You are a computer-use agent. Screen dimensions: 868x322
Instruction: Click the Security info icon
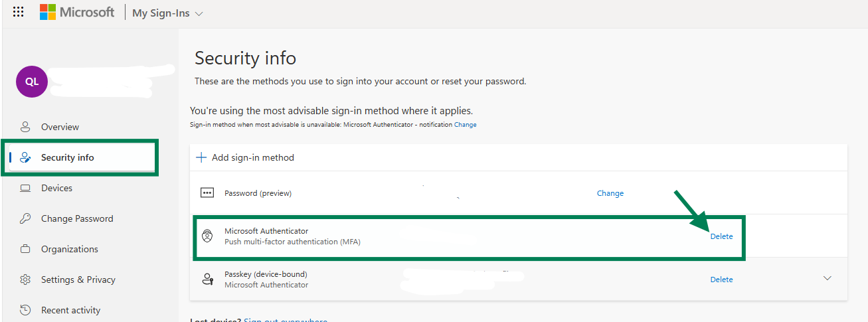pyautogui.click(x=25, y=157)
